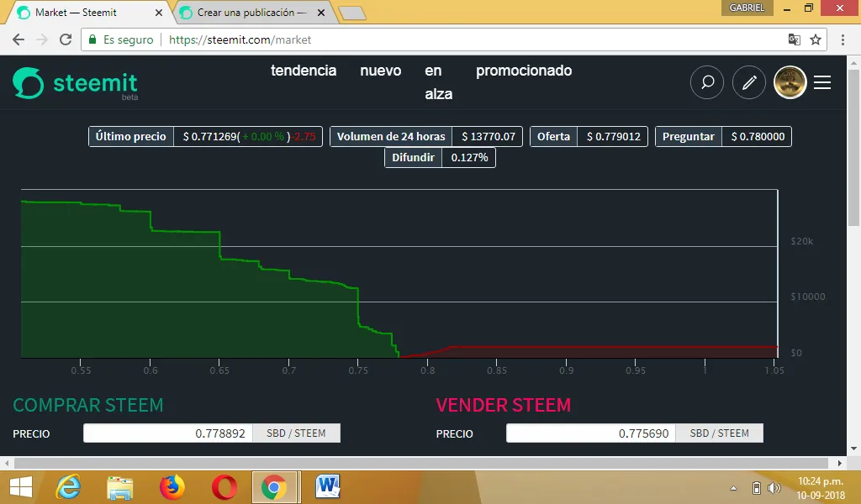The height and width of the screenshot is (504, 861).
Task: Open the search magnifier icon
Action: [x=706, y=83]
